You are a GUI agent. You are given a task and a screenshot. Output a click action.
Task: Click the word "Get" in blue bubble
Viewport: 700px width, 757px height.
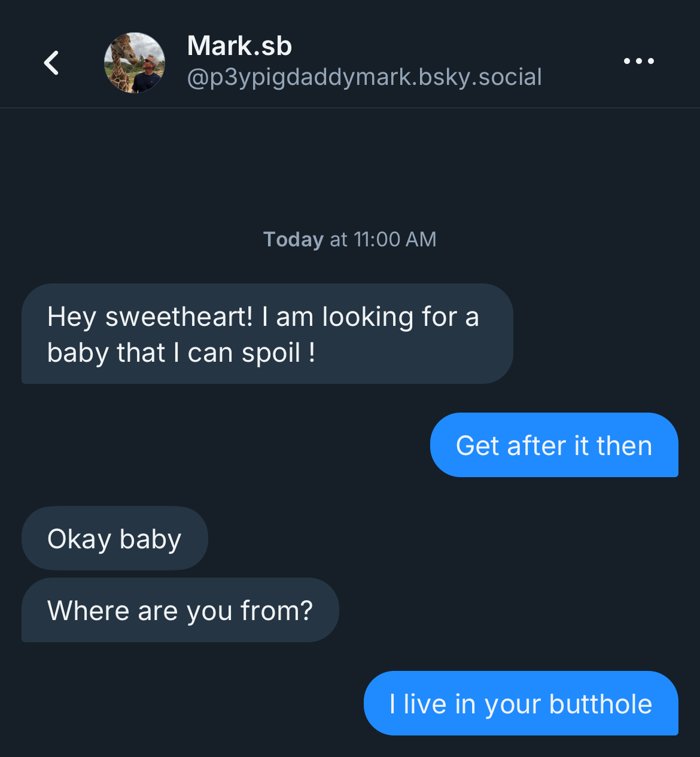[477, 446]
